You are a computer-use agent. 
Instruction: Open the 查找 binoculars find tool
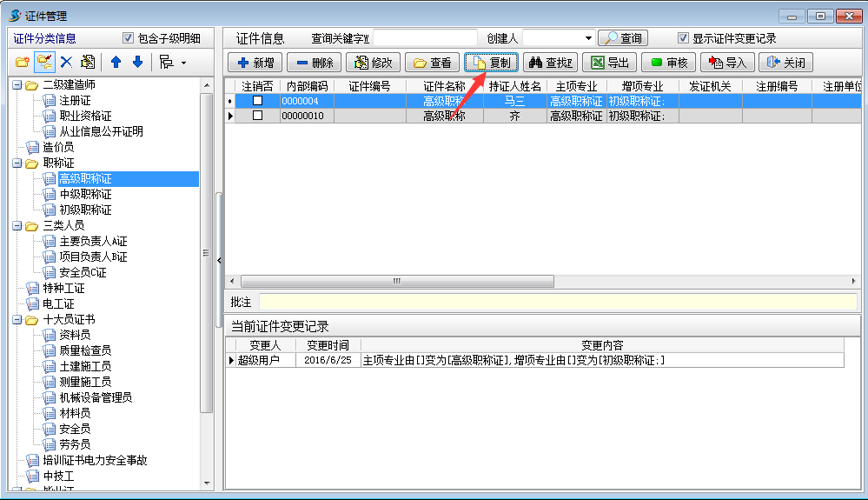pos(549,63)
